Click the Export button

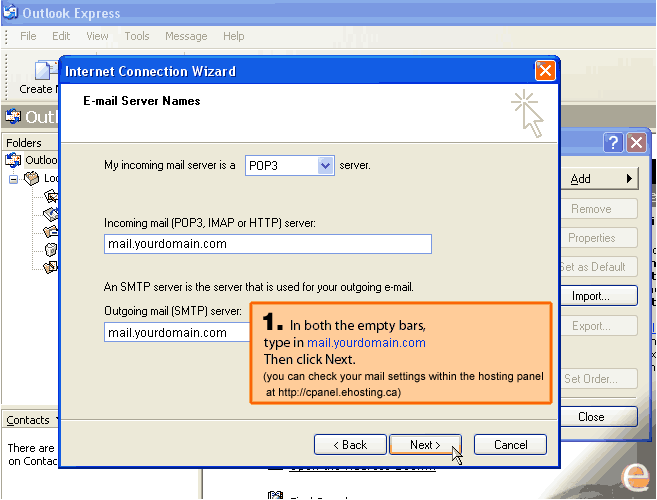[x=599, y=326]
